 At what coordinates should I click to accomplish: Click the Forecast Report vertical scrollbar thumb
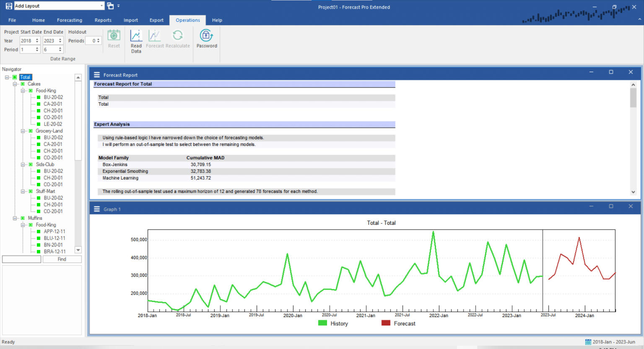pos(633,98)
